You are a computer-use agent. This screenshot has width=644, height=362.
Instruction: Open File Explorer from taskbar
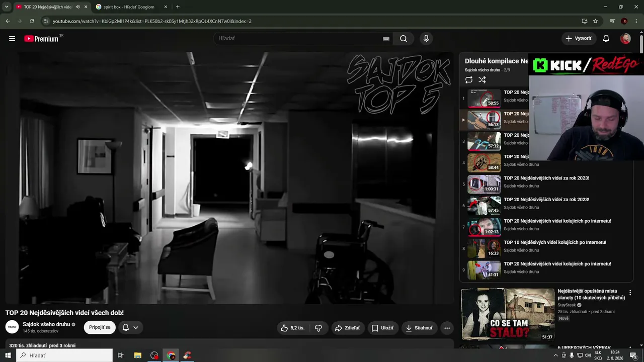tap(137, 355)
